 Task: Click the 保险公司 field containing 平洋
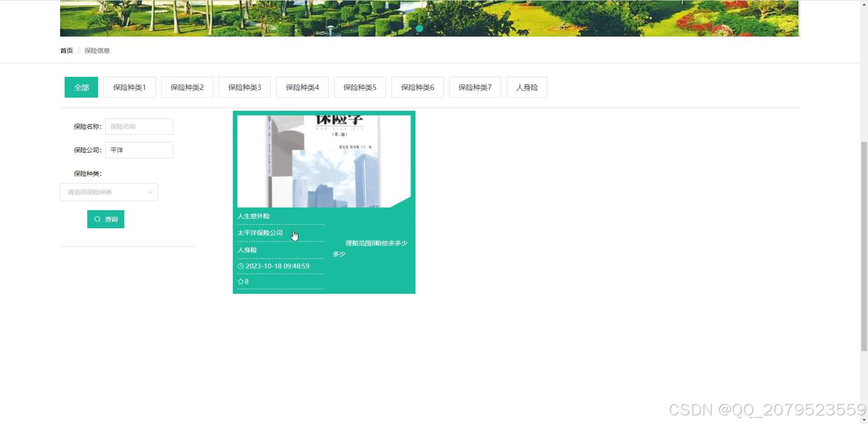tap(139, 150)
